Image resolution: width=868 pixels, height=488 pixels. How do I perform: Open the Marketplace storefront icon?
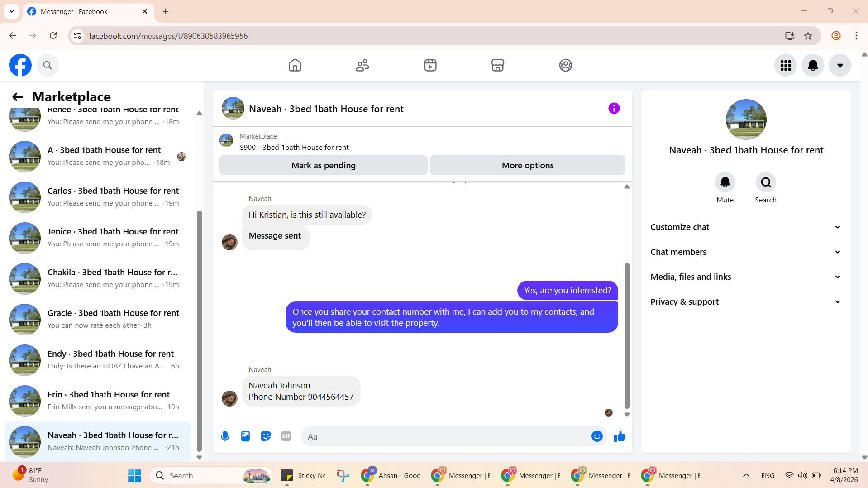click(498, 65)
